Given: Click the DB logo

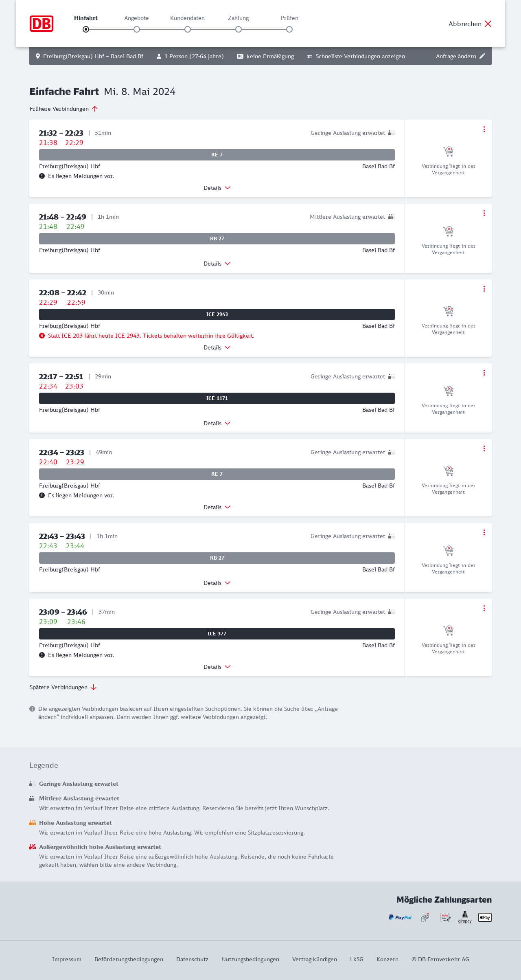Looking at the screenshot, I should 42,24.
